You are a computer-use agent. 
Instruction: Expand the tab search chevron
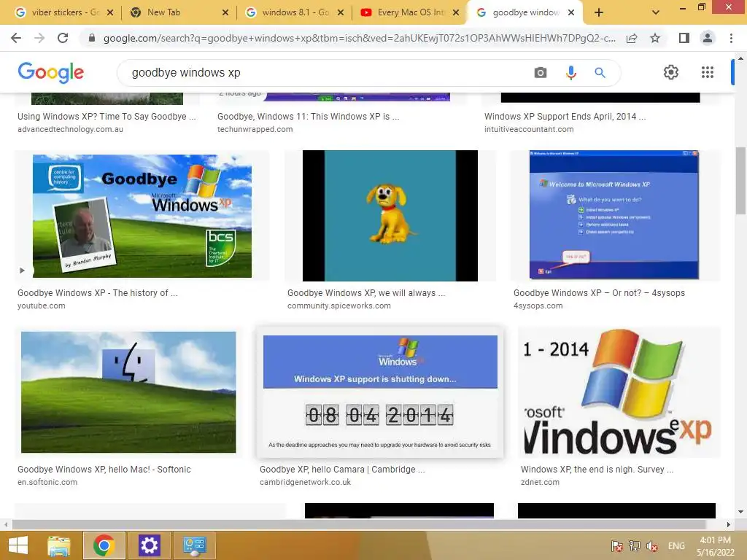click(656, 13)
